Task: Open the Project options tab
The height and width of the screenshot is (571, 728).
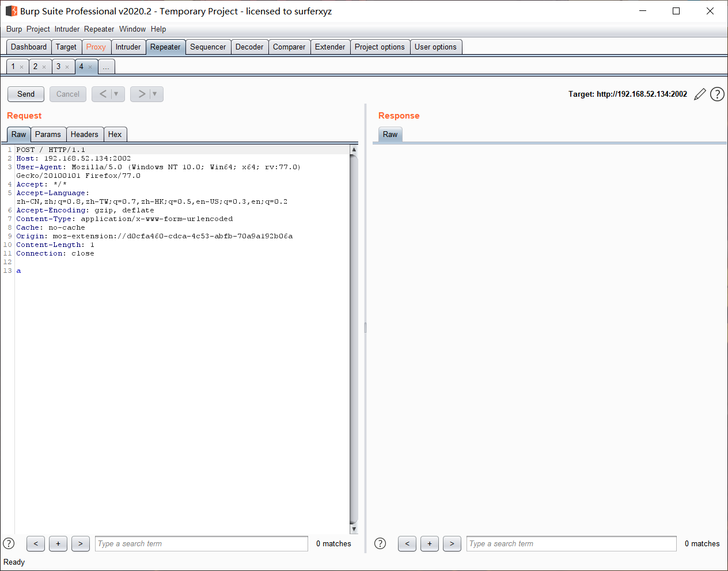Action: click(380, 47)
